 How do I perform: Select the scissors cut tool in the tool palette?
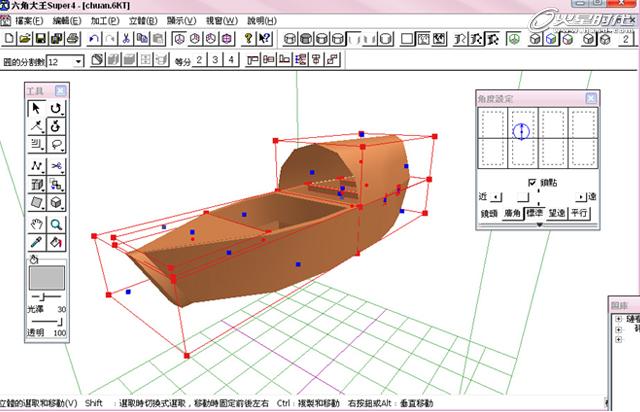coord(56,166)
